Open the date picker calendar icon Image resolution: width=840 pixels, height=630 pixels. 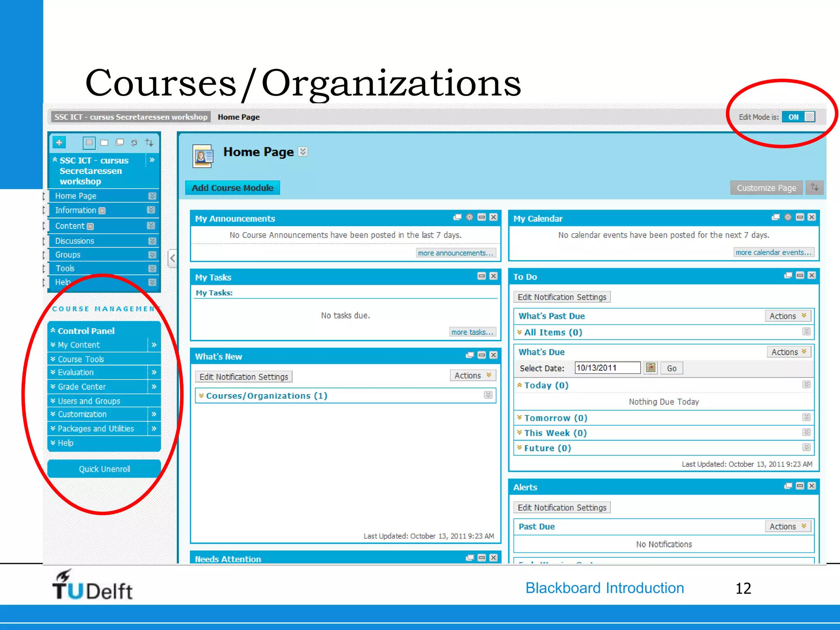tap(651, 367)
